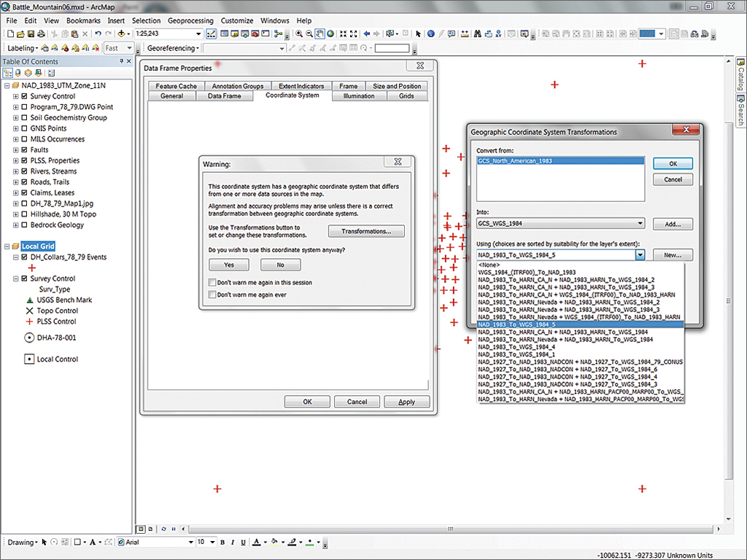This screenshot has height=560, width=747.
Task: Select the Pan hand tool
Action: 320,34
